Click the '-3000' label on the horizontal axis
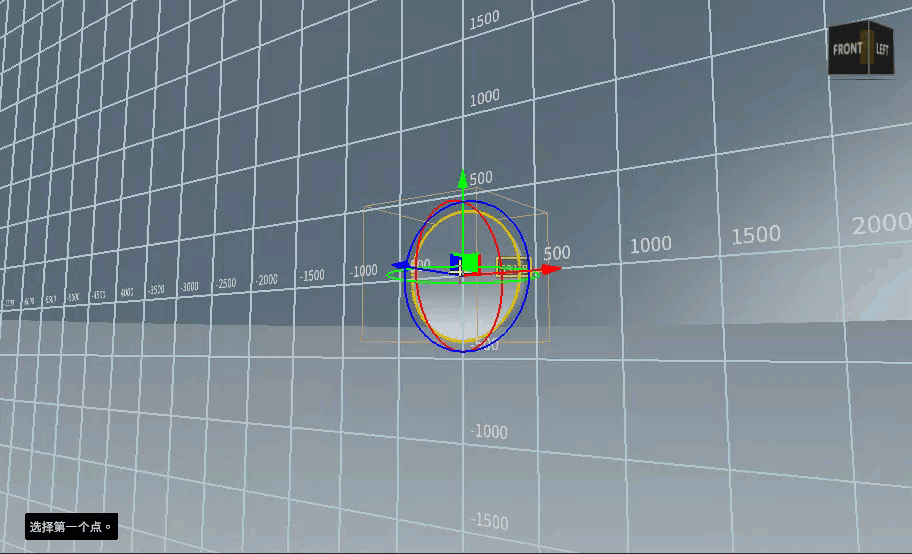 coord(189,287)
